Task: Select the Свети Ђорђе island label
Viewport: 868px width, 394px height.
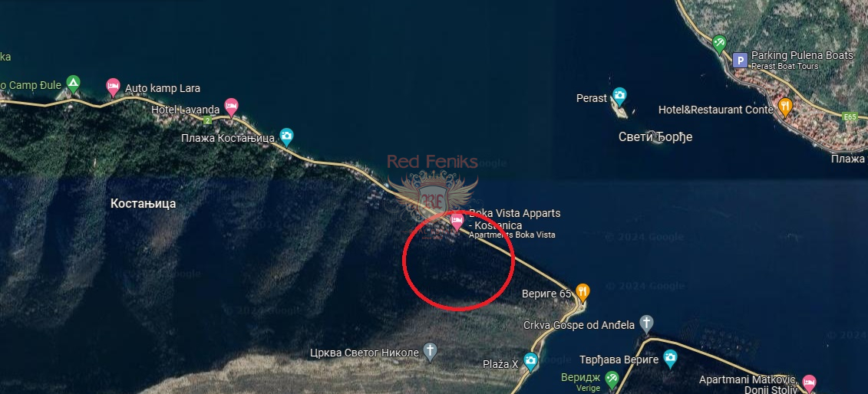Action: 655,136
